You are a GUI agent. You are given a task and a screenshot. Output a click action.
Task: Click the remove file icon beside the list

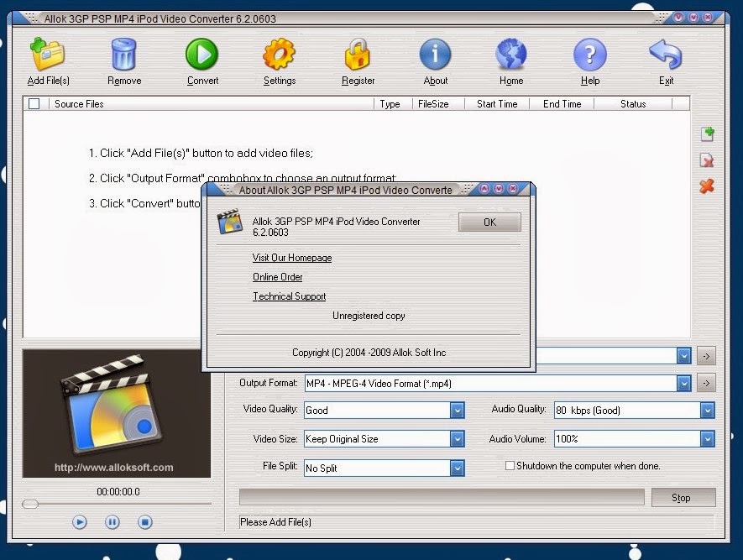tap(707, 160)
